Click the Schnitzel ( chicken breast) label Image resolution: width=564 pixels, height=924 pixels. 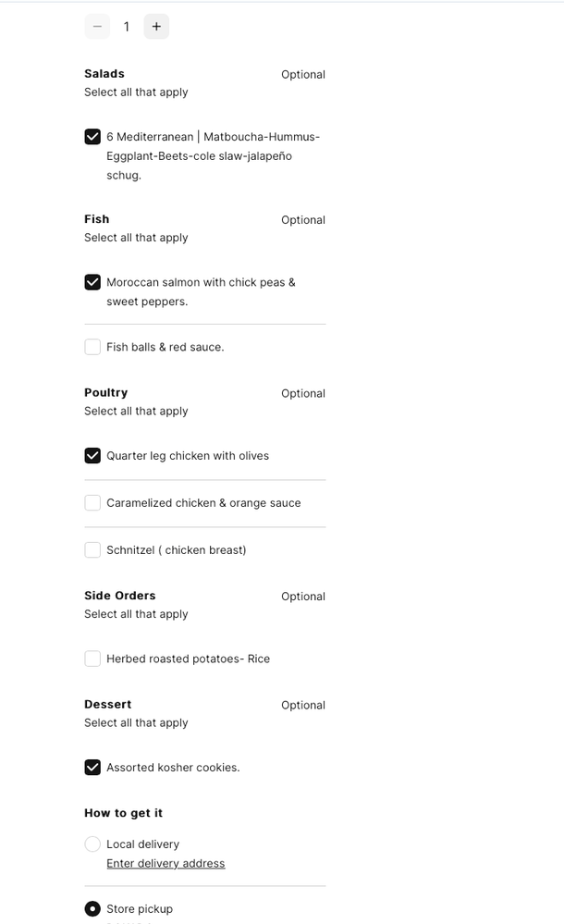[x=176, y=550]
